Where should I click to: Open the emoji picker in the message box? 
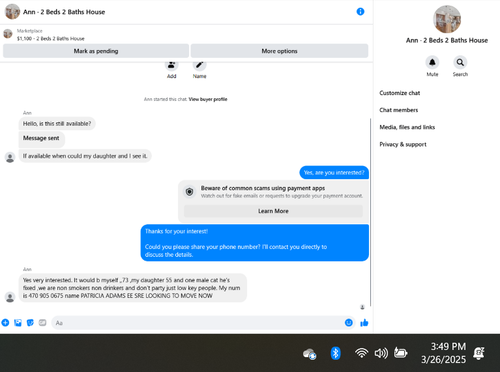(x=348, y=323)
